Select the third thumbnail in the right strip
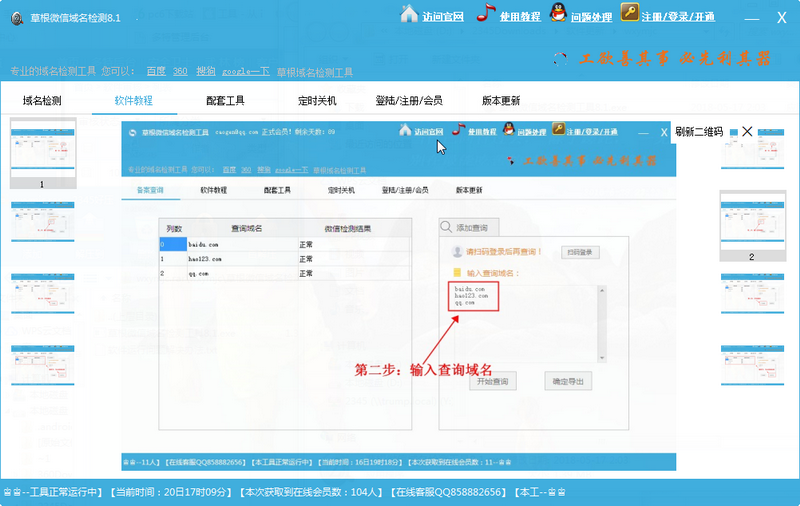 coord(753,293)
